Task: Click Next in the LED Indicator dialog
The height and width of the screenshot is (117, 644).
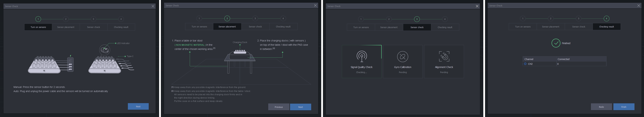Action: [138, 107]
